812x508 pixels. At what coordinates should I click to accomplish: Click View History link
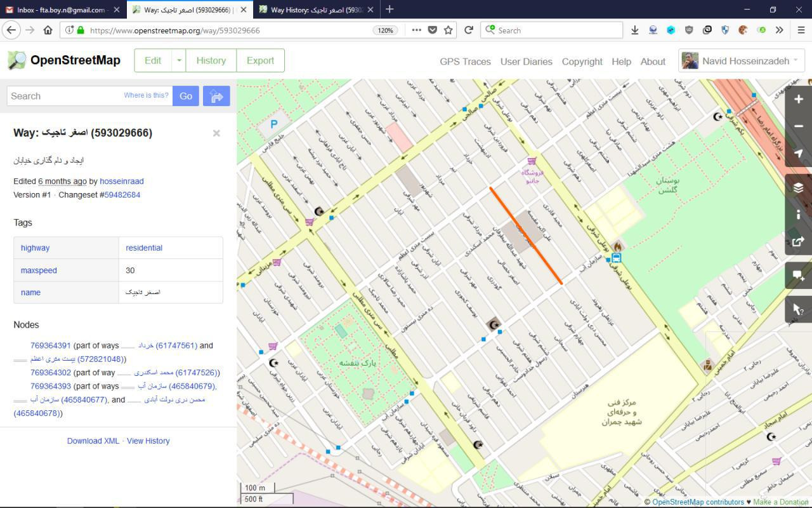click(148, 441)
